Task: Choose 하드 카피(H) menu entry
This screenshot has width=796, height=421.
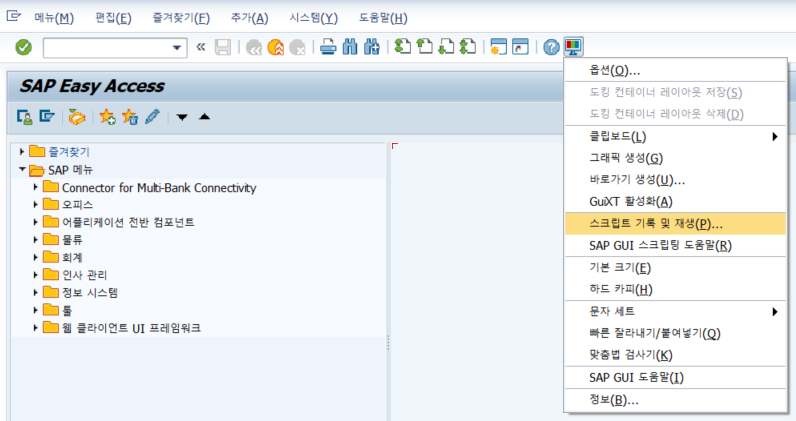Action: (x=675, y=289)
